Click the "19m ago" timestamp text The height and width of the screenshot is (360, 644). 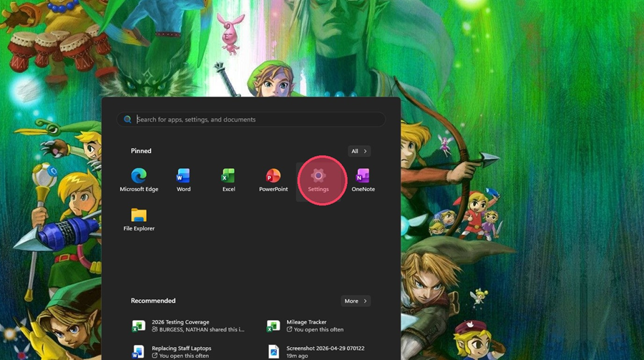(x=297, y=356)
